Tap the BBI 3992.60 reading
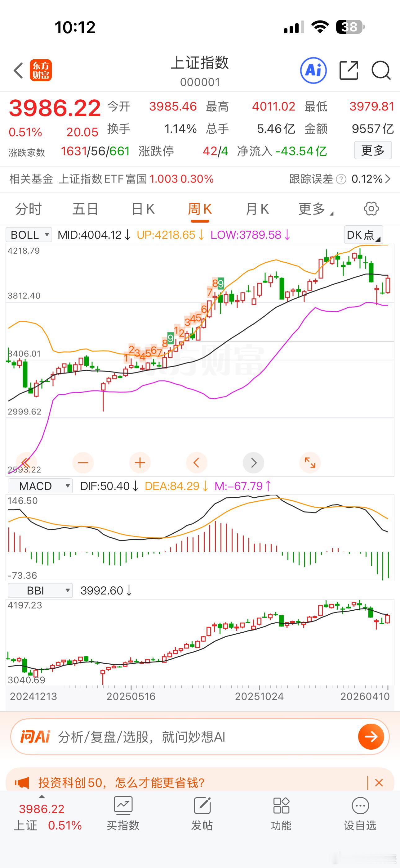The image size is (400, 868). [x=106, y=591]
